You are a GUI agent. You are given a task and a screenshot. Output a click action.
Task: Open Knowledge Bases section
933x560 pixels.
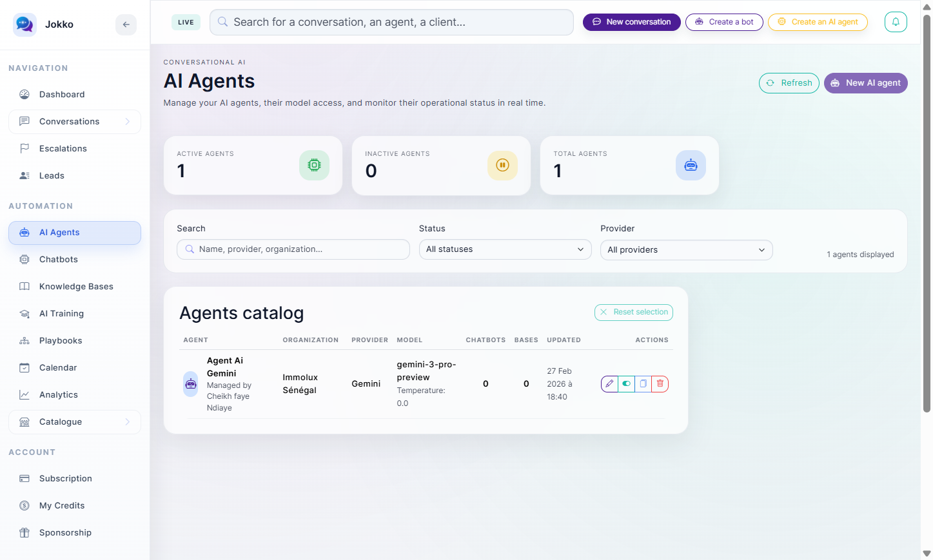tap(75, 287)
